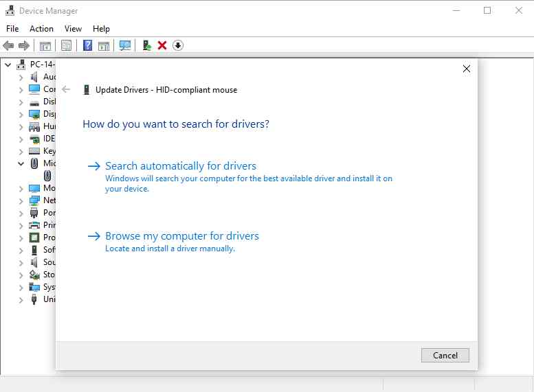The width and height of the screenshot is (534, 392).
Task: Expand the Human Interface Devices node
Action: (x=21, y=127)
